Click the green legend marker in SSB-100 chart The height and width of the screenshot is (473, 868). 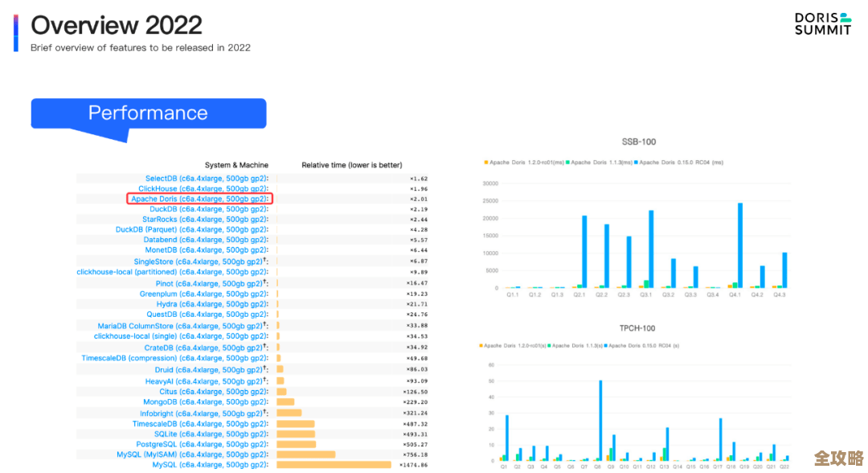click(x=568, y=162)
